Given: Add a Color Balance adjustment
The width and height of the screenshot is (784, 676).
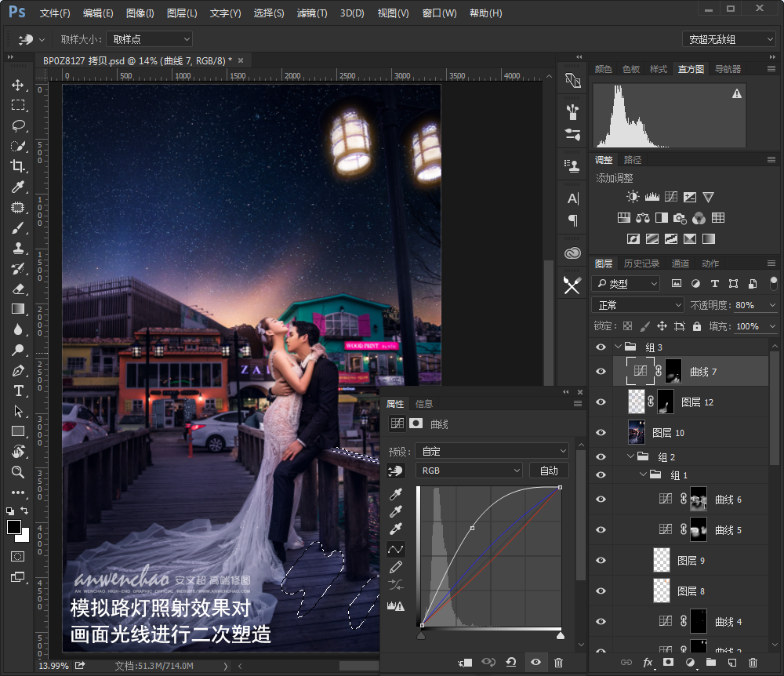Looking at the screenshot, I should [643, 218].
